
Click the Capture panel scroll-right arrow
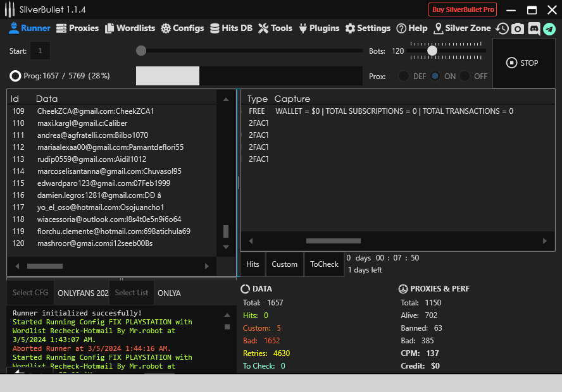point(545,241)
